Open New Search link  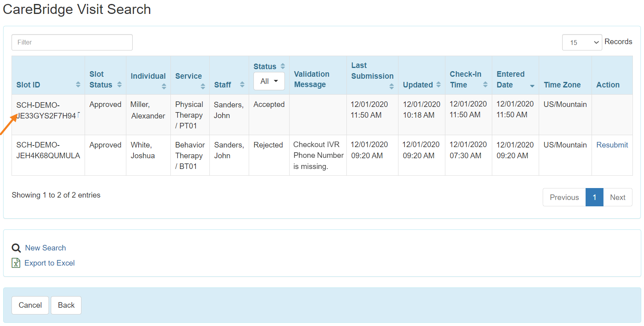tap(46, 248)
